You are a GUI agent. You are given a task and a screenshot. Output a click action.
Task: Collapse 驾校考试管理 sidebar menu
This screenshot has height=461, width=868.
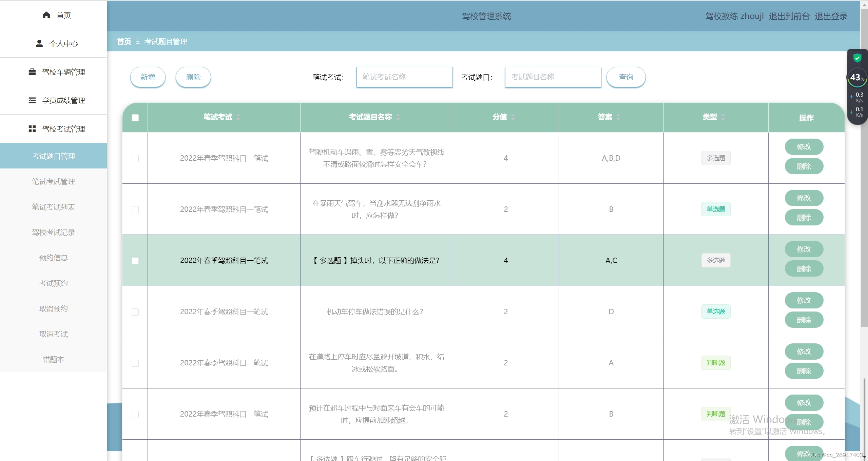pos(53,129)
